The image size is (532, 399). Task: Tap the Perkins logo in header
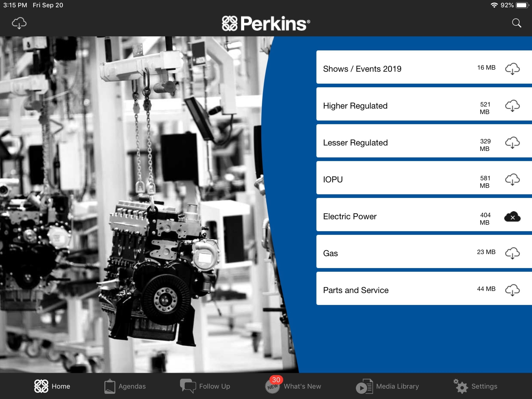[266, 23]
